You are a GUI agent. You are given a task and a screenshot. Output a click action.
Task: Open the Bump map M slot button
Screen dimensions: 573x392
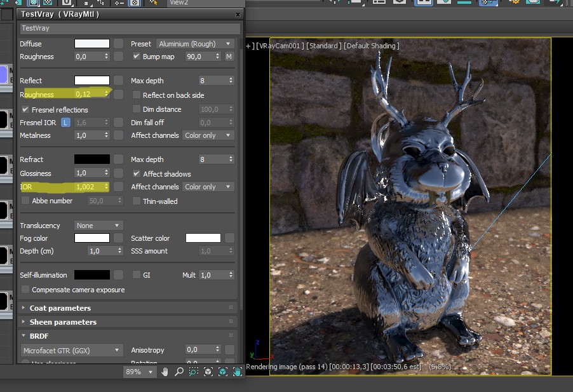pos(229,57)
